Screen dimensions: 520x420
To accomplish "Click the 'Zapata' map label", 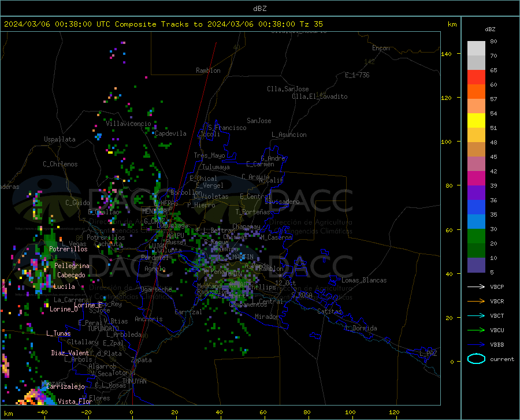I will (x=142, y=360).
